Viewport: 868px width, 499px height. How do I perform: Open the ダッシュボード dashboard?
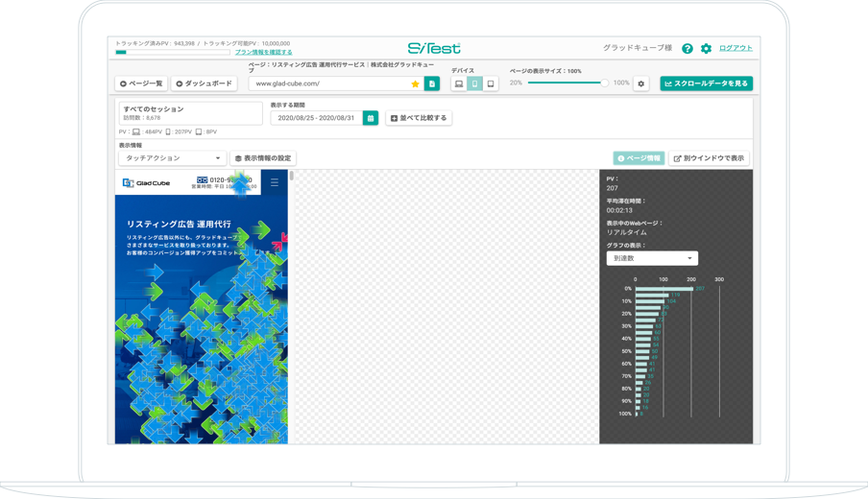click(205, 83)
